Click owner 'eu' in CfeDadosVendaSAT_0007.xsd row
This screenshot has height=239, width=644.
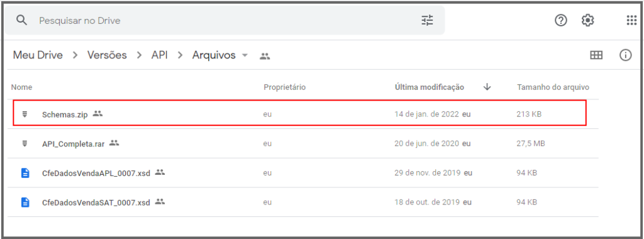(x=267, y=203)
